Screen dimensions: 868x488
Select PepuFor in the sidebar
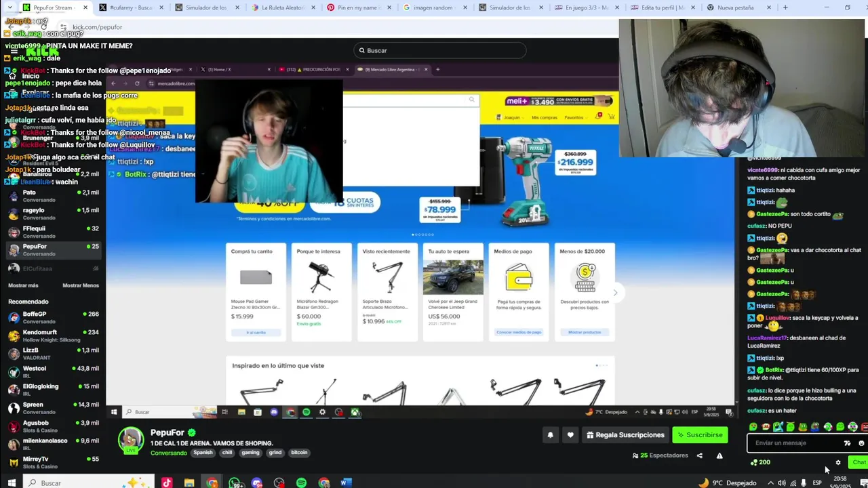53,249
